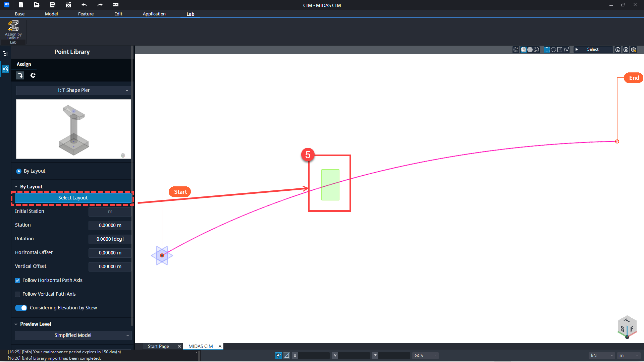The height and width of the screenshot is (362, 644).
Task: Undo the last action
Action: tap(84, 5)
